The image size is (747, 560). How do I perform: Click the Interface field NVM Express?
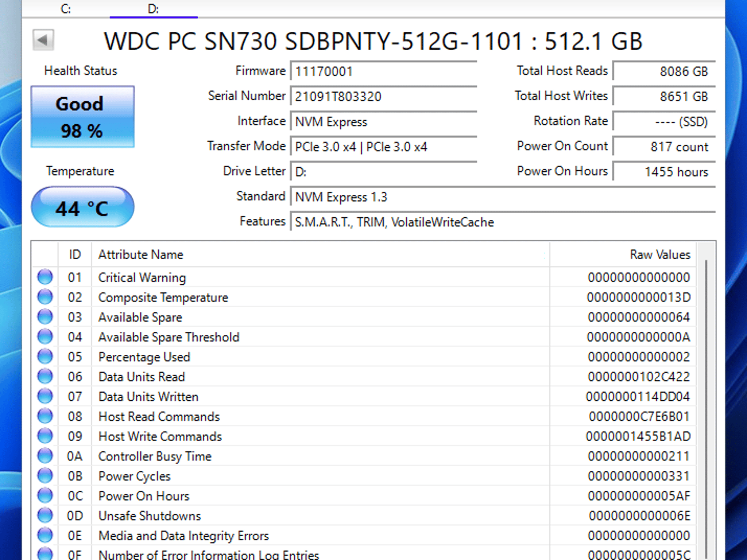tap(384, 121)
